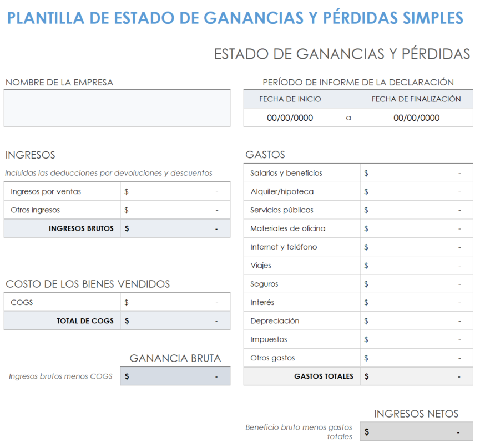Select the Otros ingresos amount cell
This screenshot has width=480, height=448.
pos(175,210)
